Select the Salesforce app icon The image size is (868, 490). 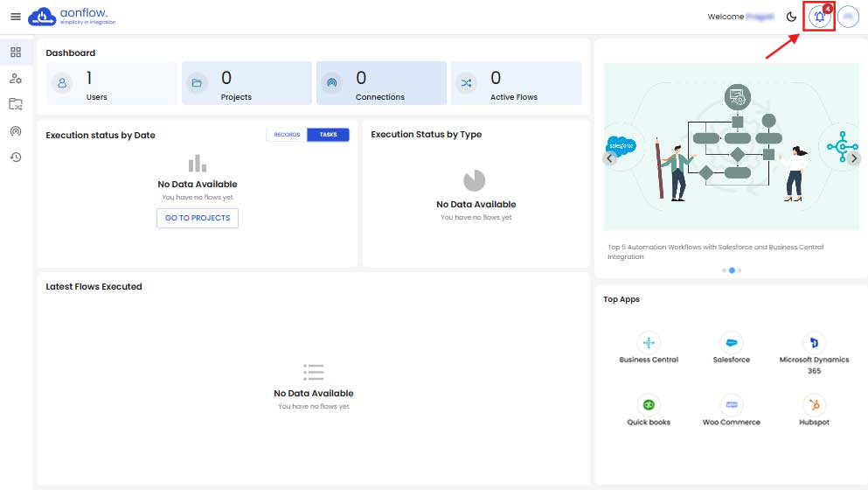(x=731, y=343)
